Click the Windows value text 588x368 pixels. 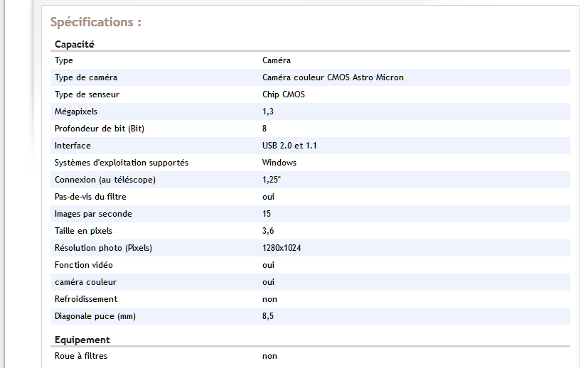(x=279, y=163)
